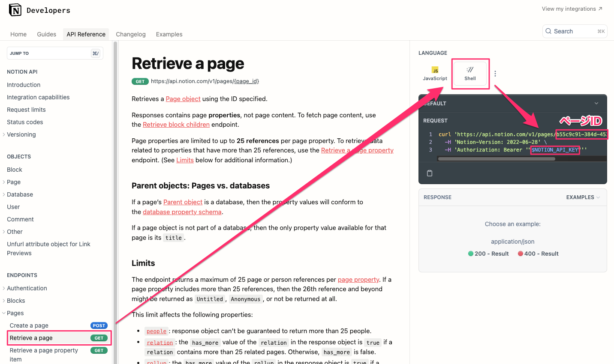
Task: Click the Page object link
Action: 183,98
